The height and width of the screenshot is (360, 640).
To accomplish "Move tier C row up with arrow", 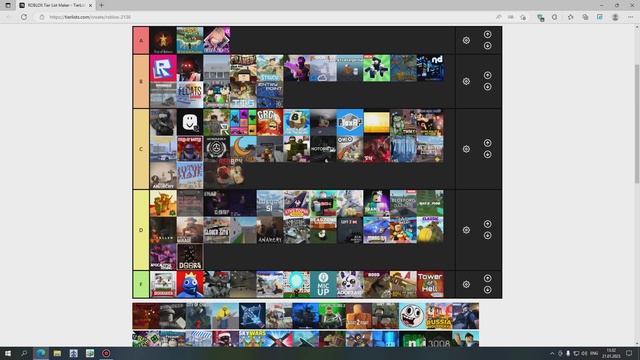I will (487, 143).
